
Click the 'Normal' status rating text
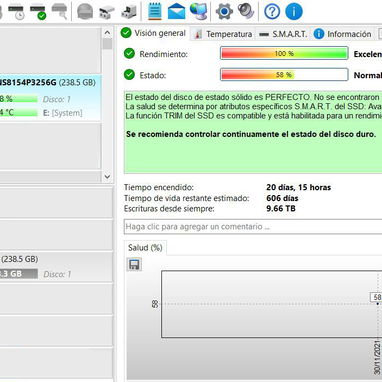[368, 75]
